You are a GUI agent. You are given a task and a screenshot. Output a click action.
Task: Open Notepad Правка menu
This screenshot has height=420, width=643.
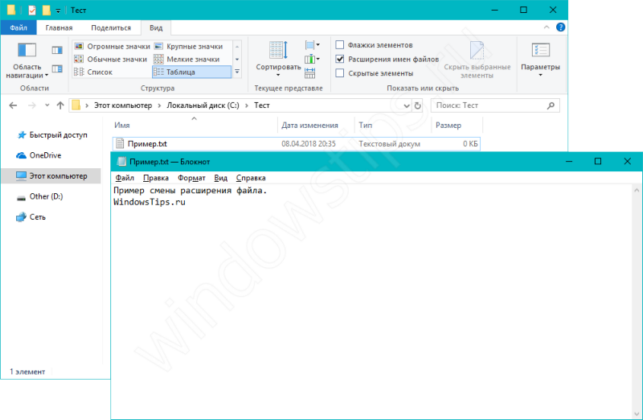[156, 178]
